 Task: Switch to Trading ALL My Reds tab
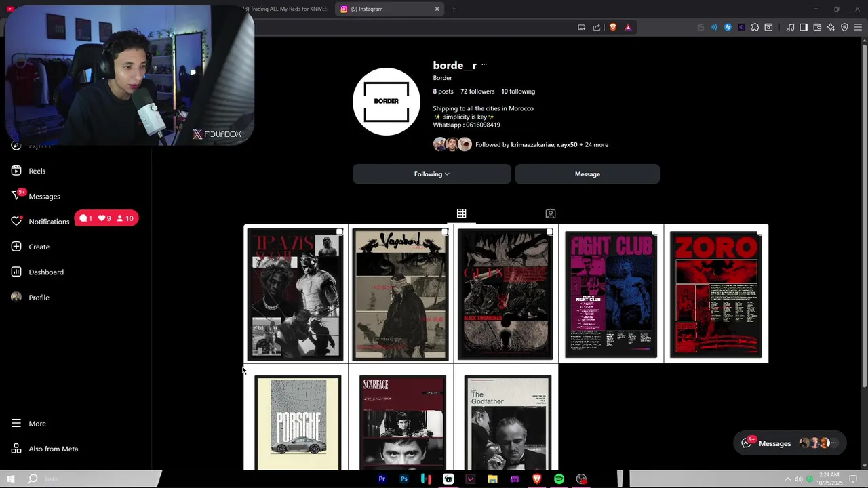click(x=283, y=9)
